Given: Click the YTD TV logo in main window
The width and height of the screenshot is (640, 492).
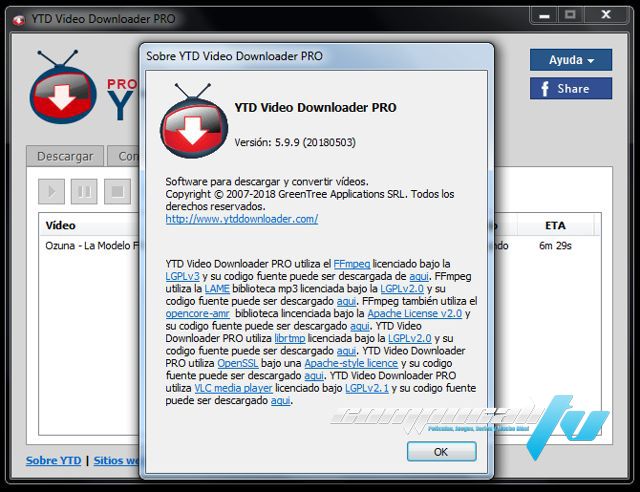Looking at the screenshot, I should (x=63, y=87).
